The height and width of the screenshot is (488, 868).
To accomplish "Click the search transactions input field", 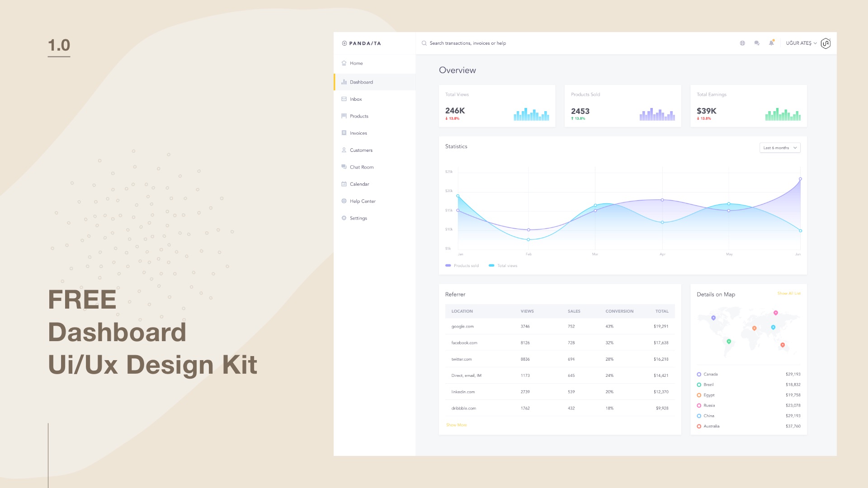I will 467,43.
